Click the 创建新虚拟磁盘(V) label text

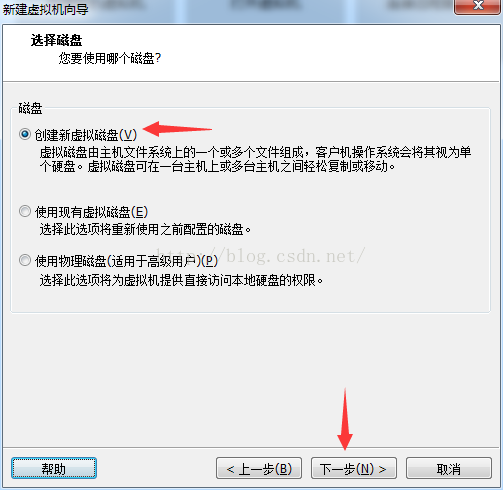[86, 135]
